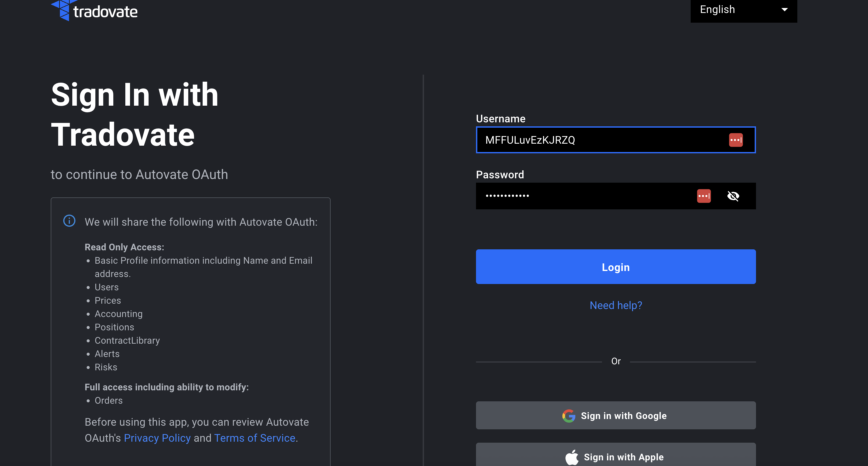Click the 'Password' label
The height and width of the screenshot is (466, 868).
(x=500, y=175)
